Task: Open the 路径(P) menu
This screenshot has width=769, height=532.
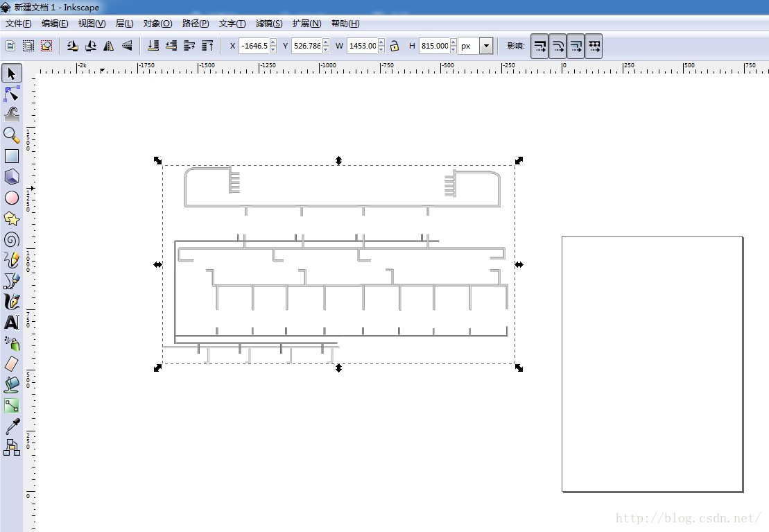Action: pyautogui.click(x=196, y=24)
